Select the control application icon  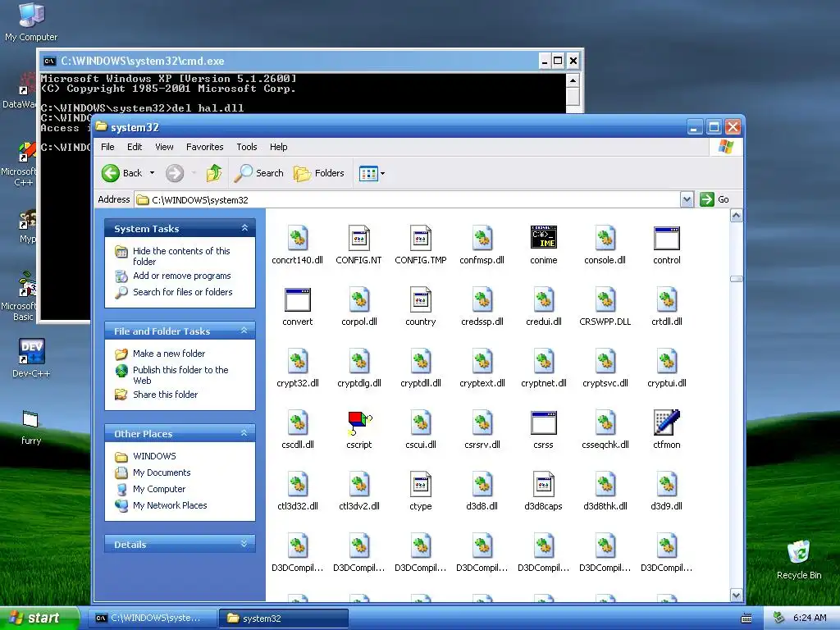coord(666,239)
